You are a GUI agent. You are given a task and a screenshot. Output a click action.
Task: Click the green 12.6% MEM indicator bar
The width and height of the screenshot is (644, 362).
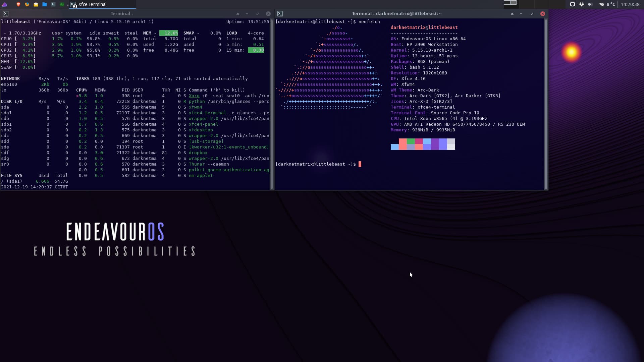click(169, 33)
